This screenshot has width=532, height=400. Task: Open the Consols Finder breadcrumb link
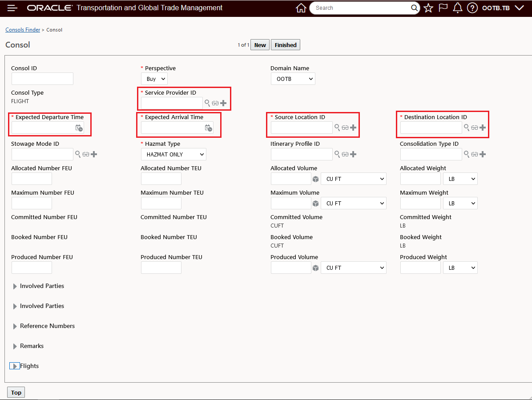(23, 30)
